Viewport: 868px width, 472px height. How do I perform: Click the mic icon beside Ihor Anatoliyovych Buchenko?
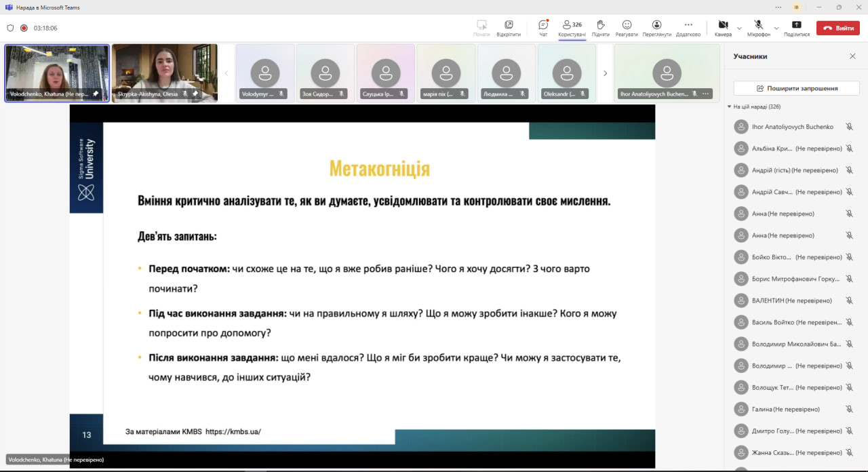(849, 127)
